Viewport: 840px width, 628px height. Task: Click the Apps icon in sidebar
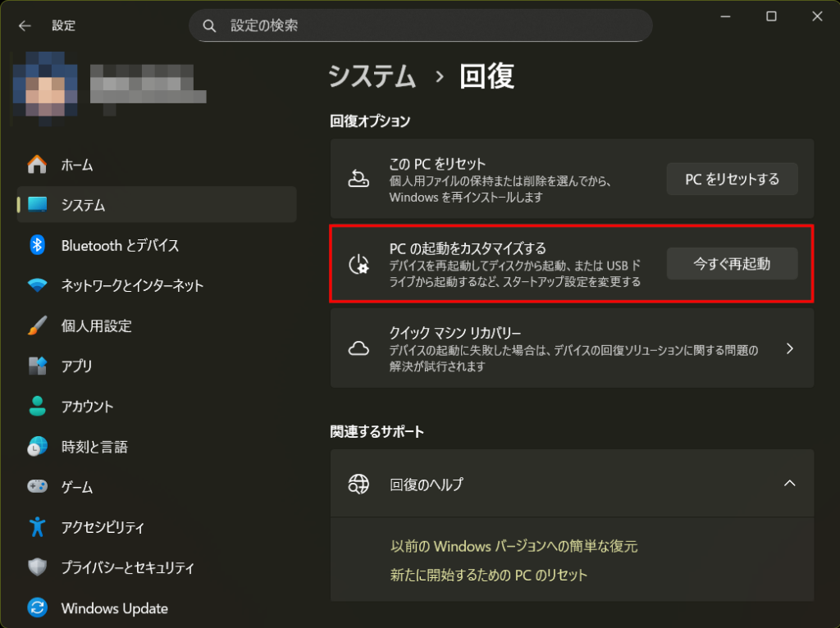tap(37, 366)
